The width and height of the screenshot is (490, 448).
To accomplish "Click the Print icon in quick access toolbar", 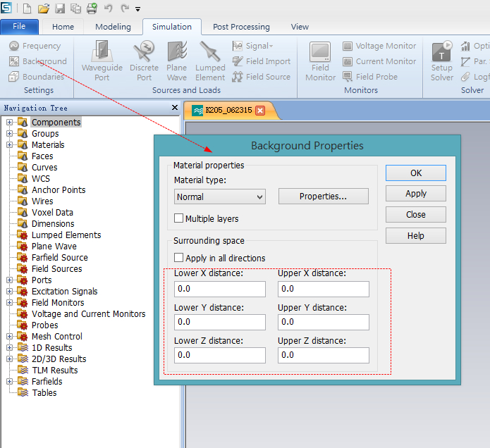I will pos(92,8).
